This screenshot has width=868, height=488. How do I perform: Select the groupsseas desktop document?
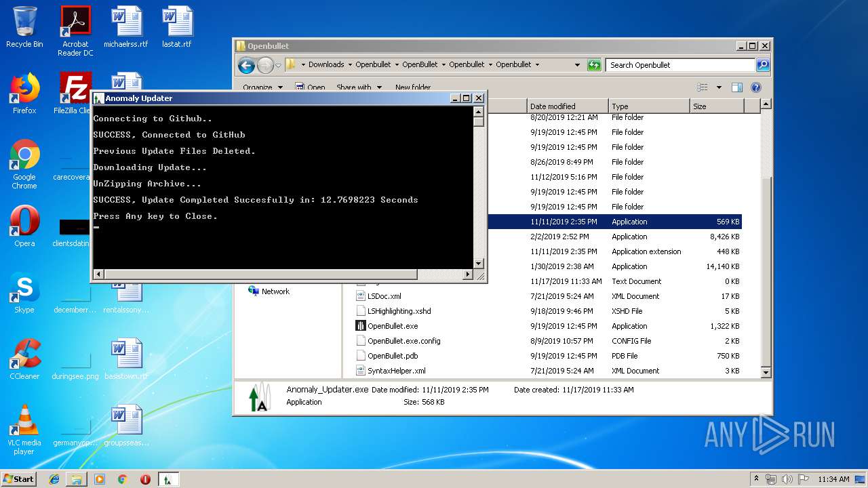point(126,426)
